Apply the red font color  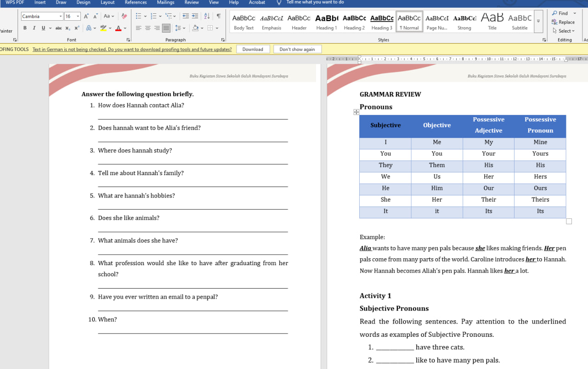[x=118, y=28]
